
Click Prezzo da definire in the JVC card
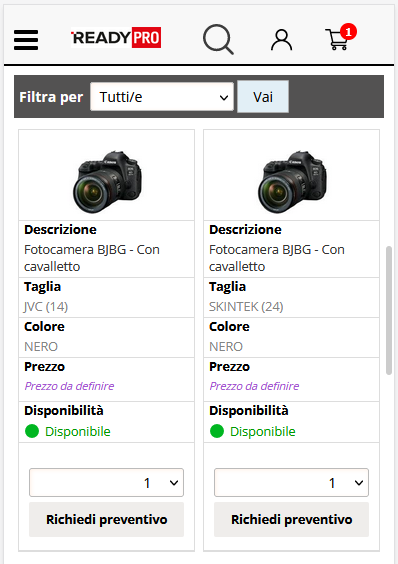tap(69, 386)
